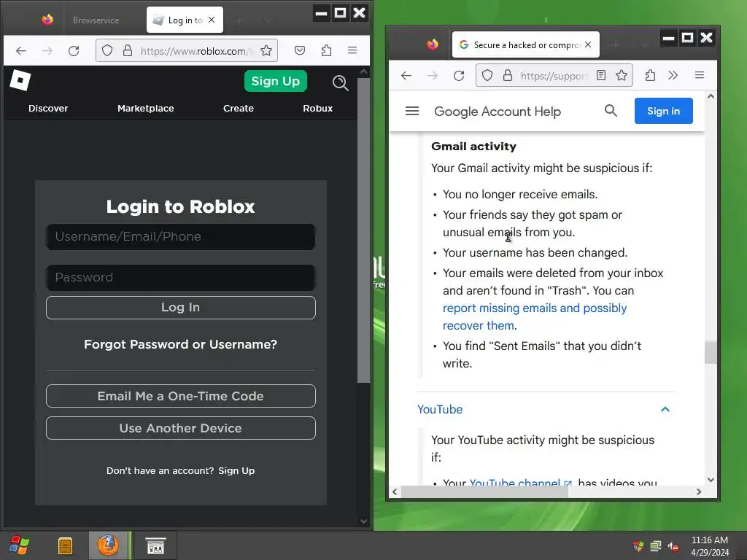This screenshot has height=560, width=747.
Task: Focus the Password field
Action: (x=181, y=278)
